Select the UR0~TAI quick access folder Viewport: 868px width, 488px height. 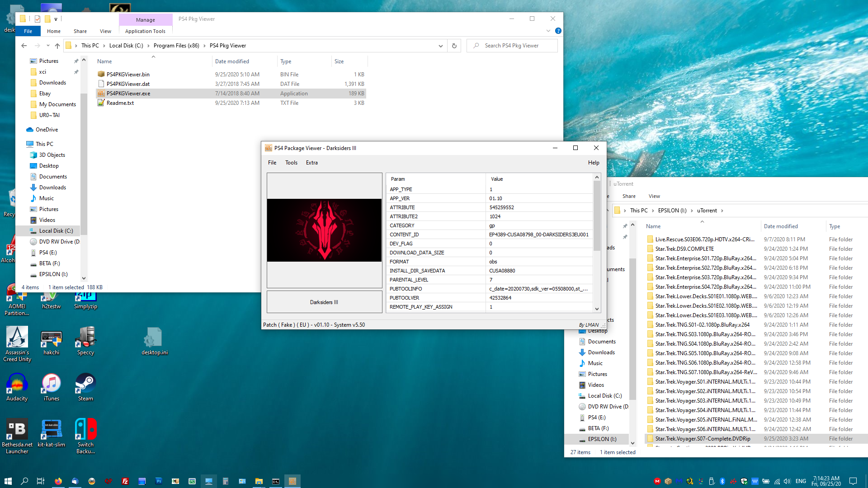point(49,115)
